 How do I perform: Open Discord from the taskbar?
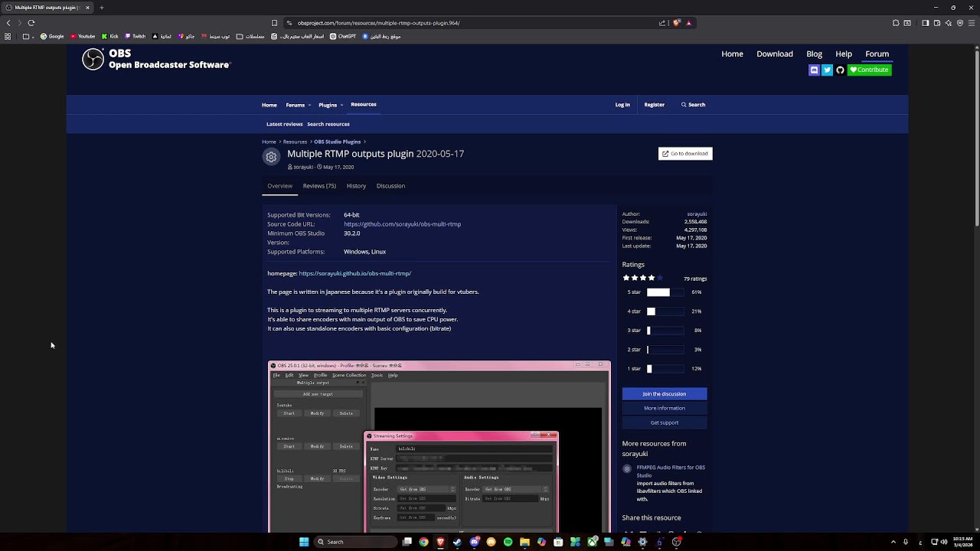click(474, 542)
